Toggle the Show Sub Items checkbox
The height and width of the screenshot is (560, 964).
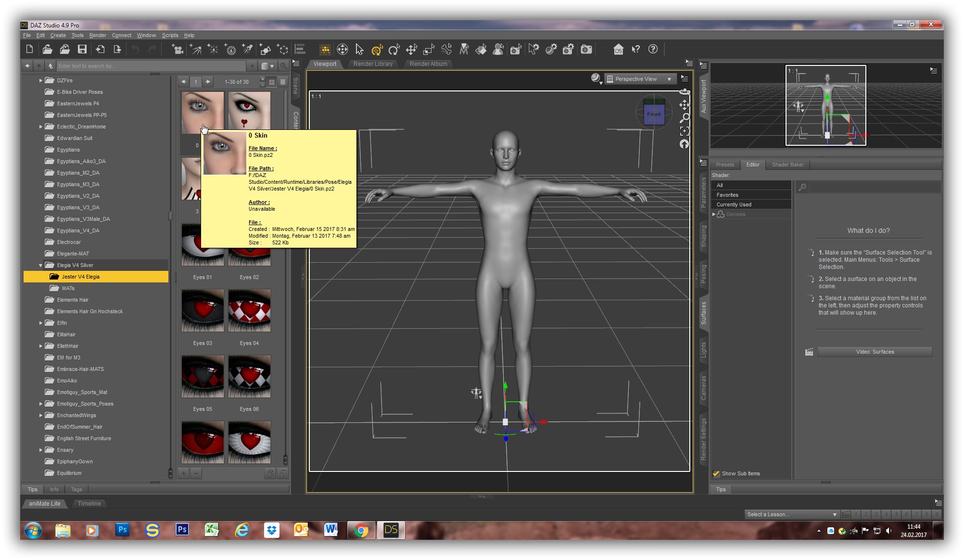click(x=716, y=473)
